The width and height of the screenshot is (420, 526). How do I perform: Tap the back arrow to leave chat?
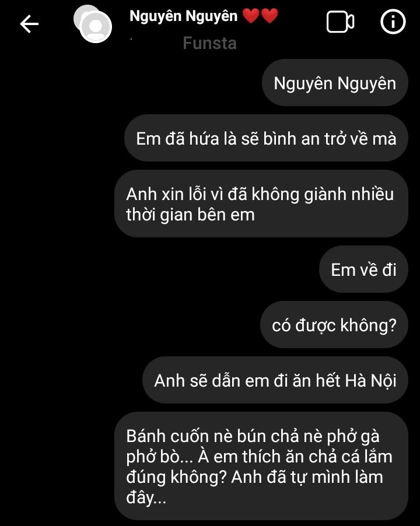(x=29, y=24)
